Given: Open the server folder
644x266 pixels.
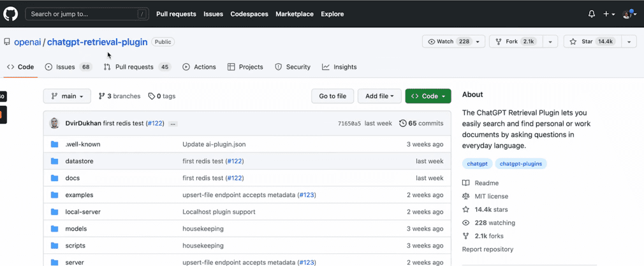Looking at the screenshot, I should pyautogui.click(x=75, y=262).
